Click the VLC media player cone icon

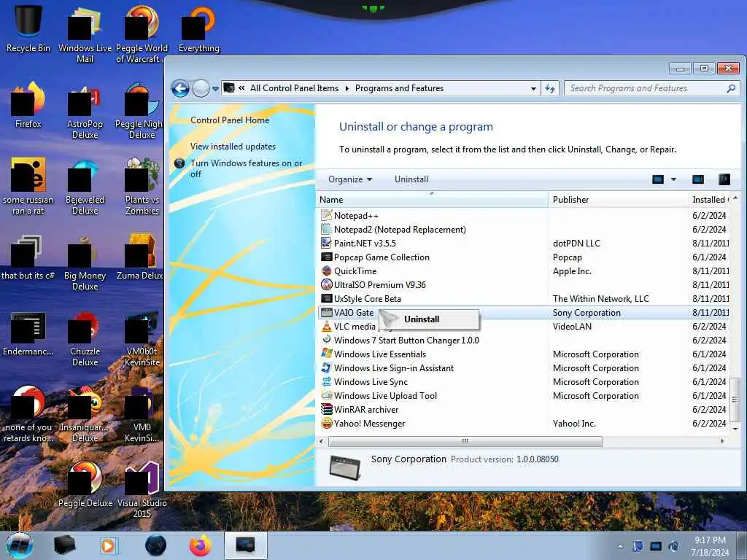326,326
